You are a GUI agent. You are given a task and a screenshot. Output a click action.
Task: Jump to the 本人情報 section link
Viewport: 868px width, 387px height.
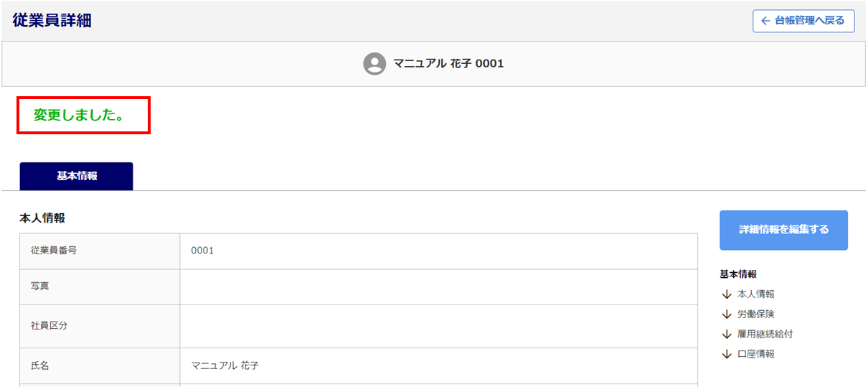(755, 294)
